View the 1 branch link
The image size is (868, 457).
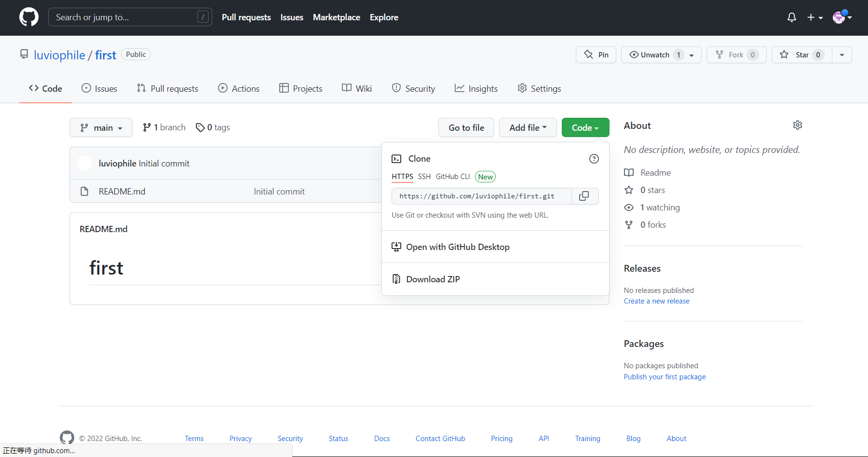(x=164, y=127)
